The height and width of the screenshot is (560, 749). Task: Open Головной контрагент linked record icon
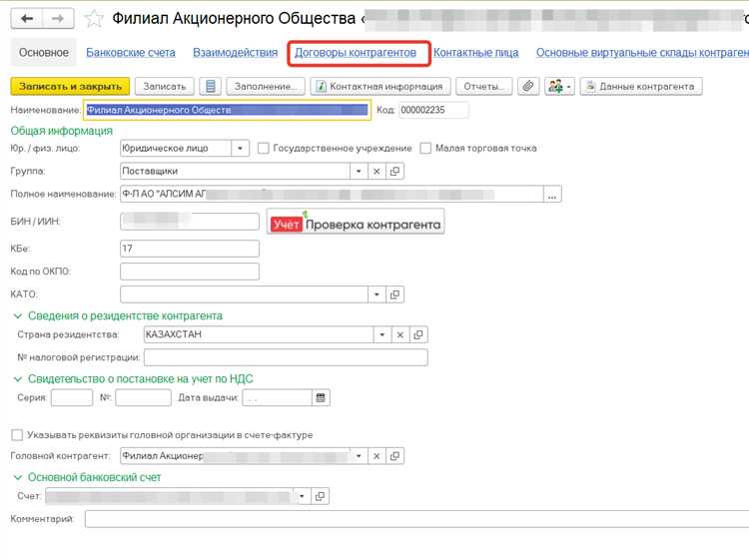click(394, 456)
